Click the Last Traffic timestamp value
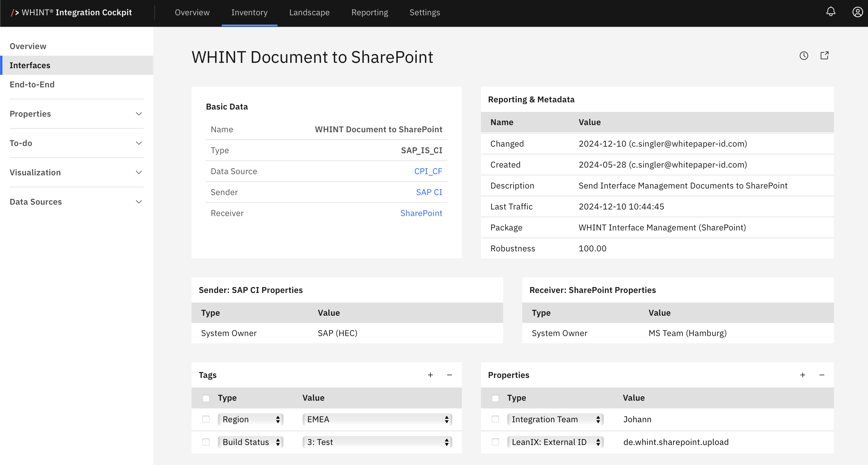868x465 pixels. [x=621, y=206]
